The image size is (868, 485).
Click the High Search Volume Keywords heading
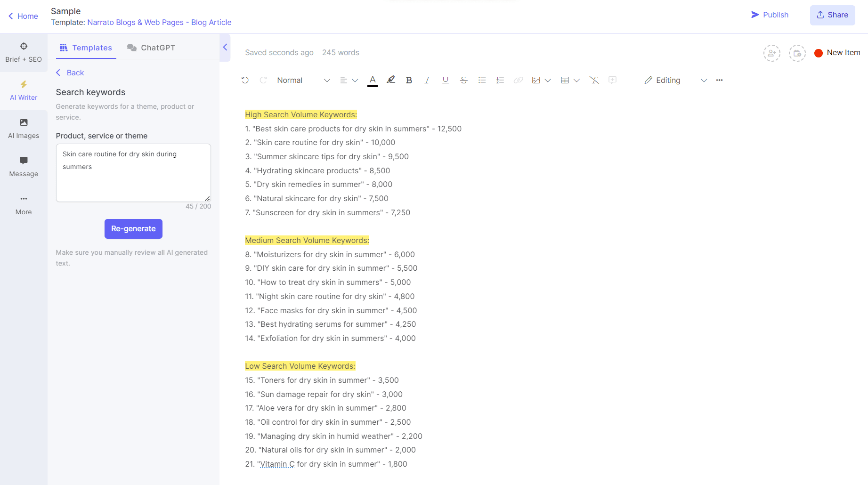[301, 114]
